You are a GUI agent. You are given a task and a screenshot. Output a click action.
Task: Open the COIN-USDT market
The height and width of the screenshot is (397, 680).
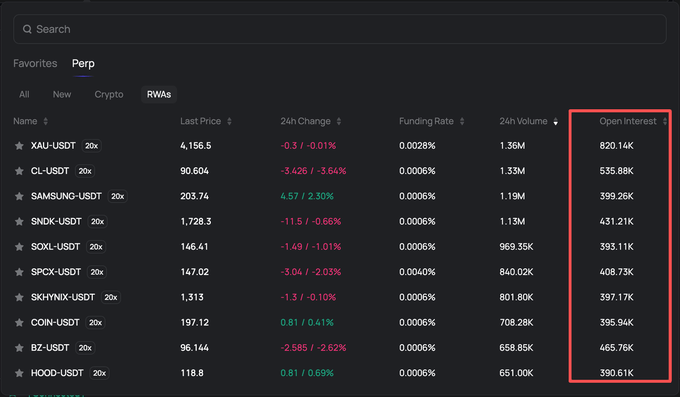point(55,322)
